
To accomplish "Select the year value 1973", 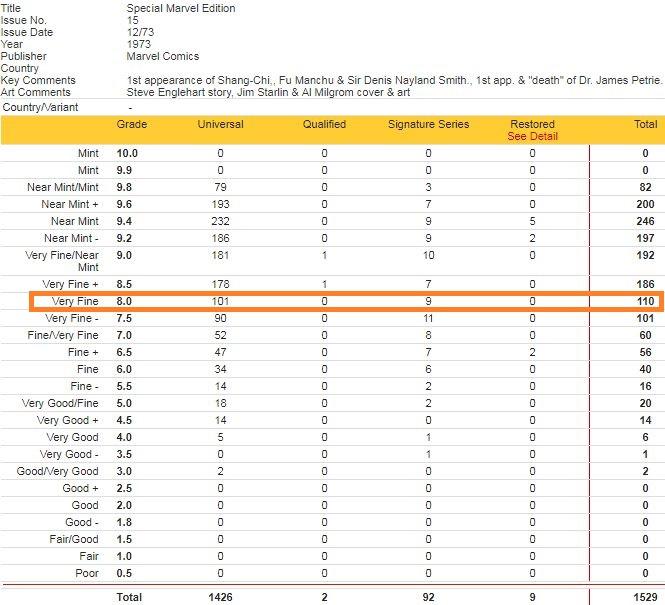I will pyautogui.click(x=139, y=44).
